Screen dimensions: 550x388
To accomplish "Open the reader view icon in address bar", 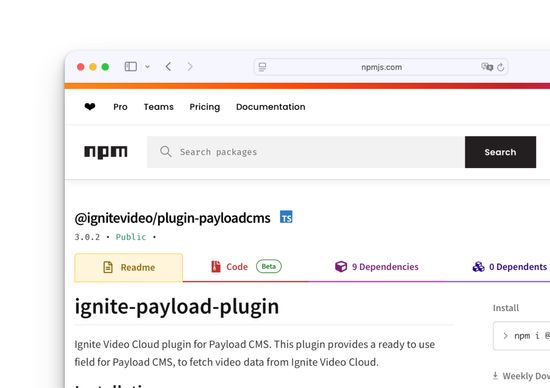I will click(x=262, y=67).
